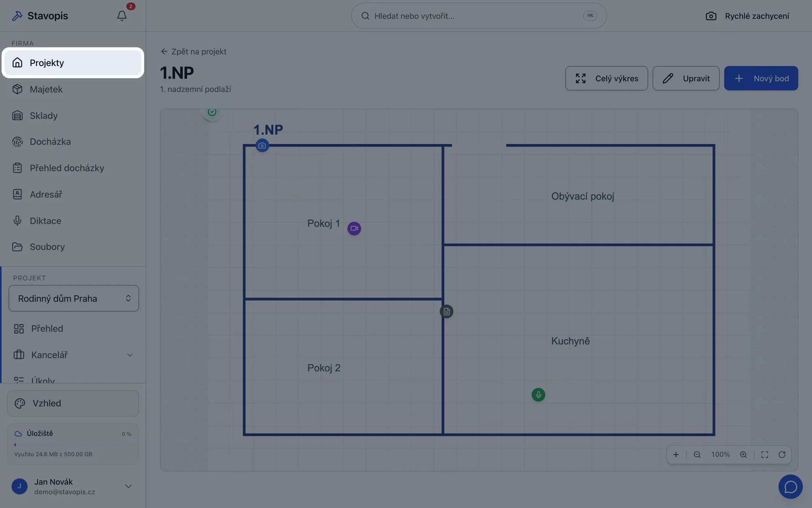Reset the view with the rotate arrow icon

[x=782, y=455]
